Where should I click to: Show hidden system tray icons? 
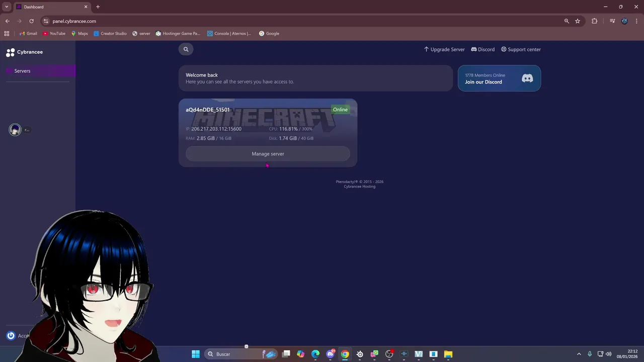579,354
